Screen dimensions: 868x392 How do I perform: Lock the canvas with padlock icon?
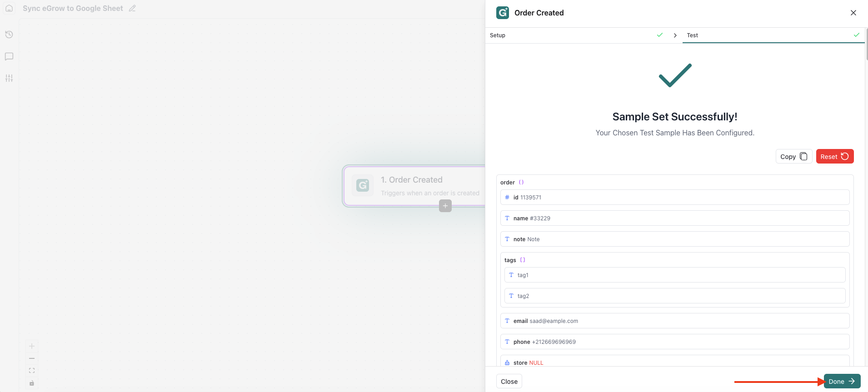(x=32, y=383)
